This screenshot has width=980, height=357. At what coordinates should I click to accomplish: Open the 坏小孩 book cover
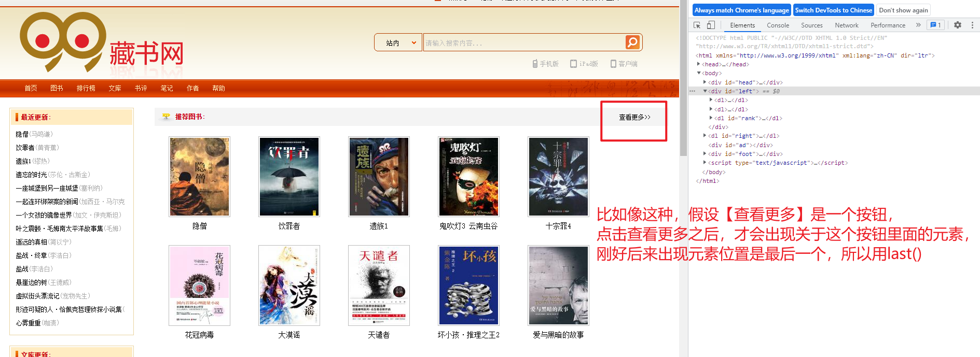(468, 285)
